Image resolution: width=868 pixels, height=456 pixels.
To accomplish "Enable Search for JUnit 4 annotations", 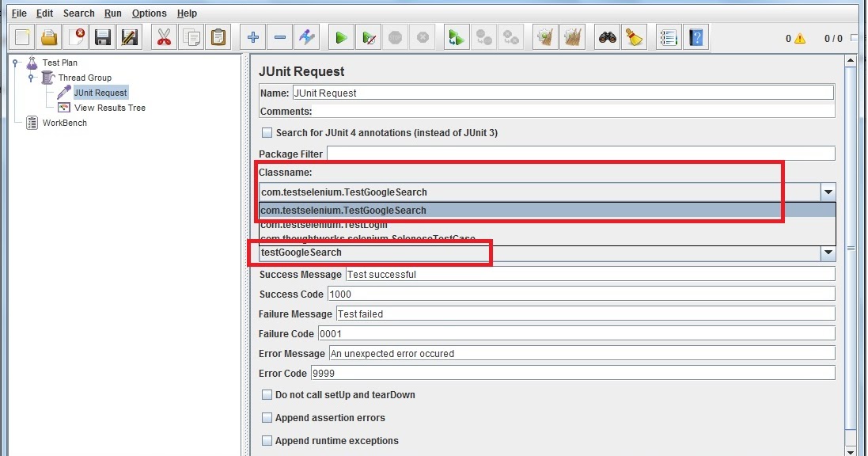I will click(267, 132).
